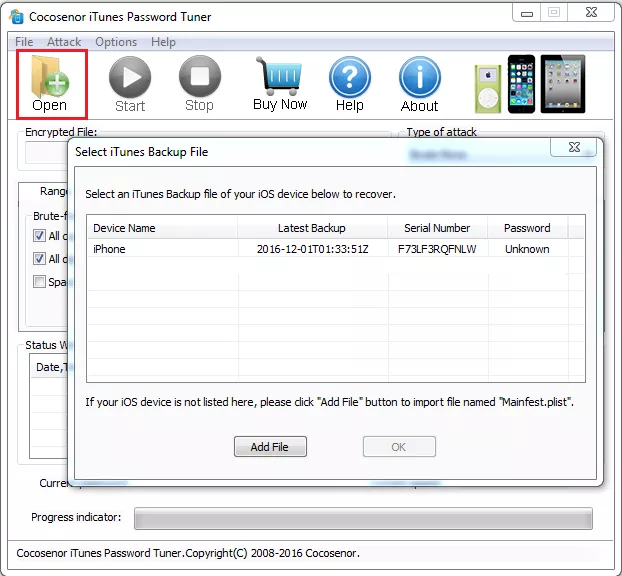Click the green iPod image
This screenshot has width=622, height=576.
pos(488,89)
